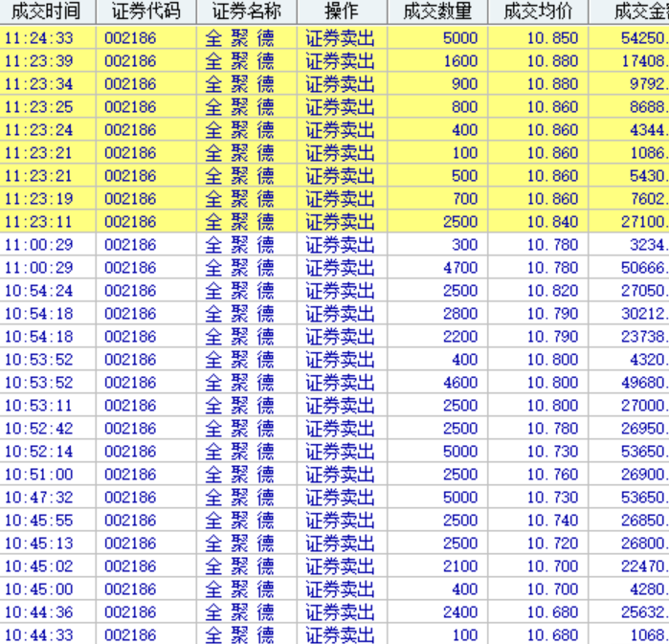Select the trade time 10:53:11

pyautogui.click(x=38, y=406)
